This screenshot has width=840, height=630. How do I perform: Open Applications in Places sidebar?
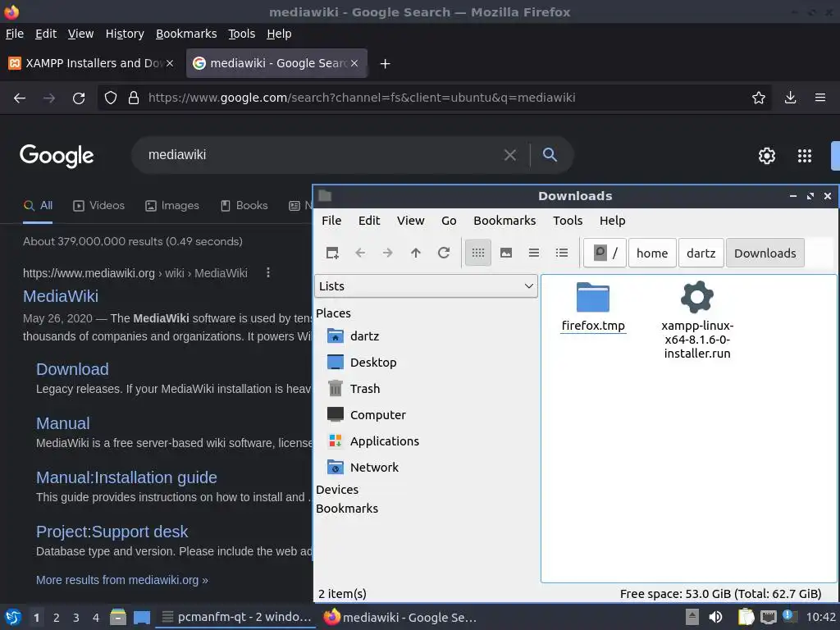tap(373, 441)
